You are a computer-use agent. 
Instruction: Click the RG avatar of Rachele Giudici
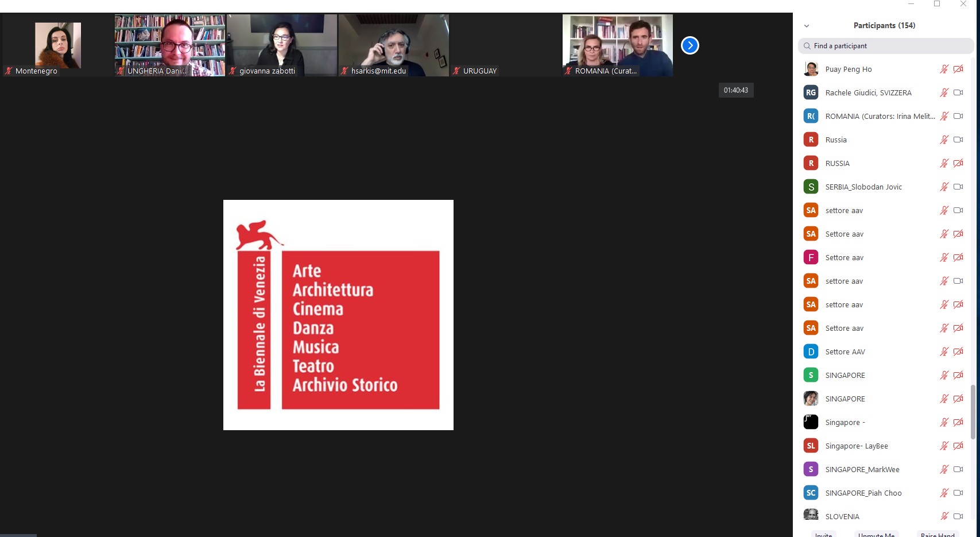tap(811, 92)
